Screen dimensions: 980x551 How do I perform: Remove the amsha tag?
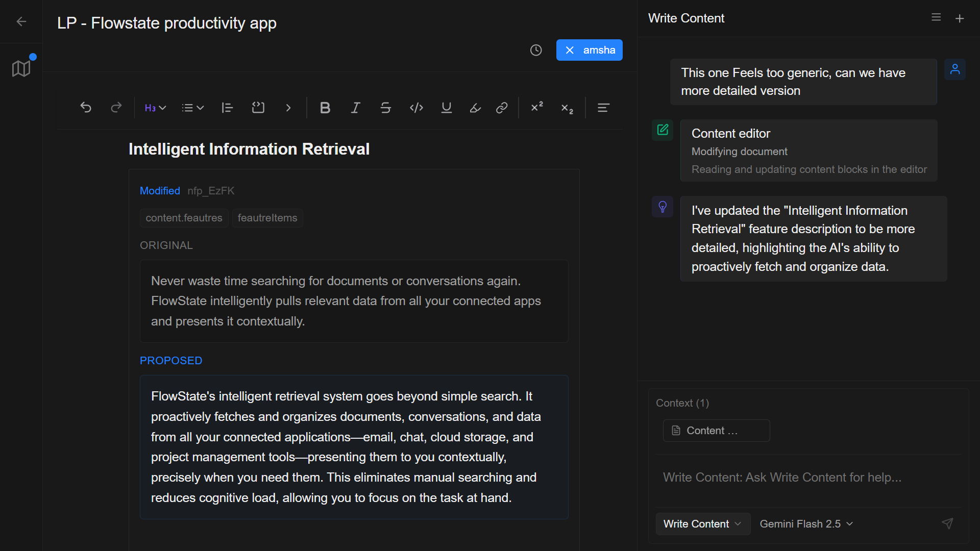570,50
